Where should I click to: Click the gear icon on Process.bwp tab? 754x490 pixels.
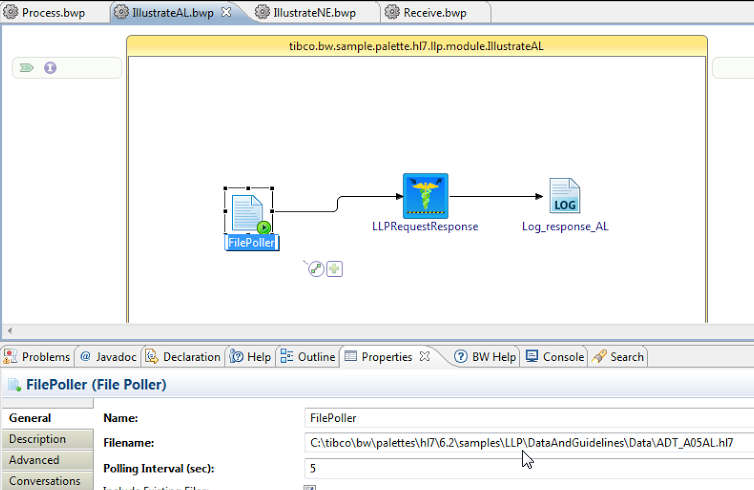tap(11, 12)
